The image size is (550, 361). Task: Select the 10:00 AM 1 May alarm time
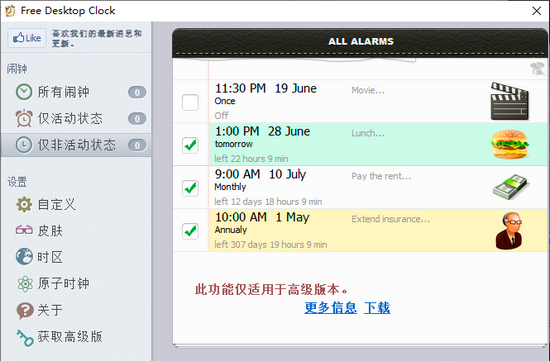262,217
